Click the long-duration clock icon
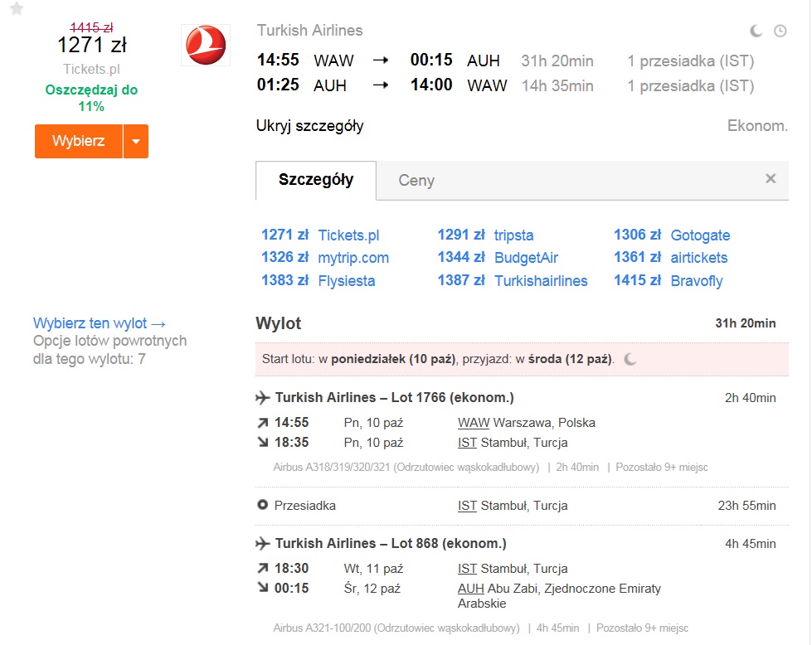Image resolution: width=812 pixels, height=645 pixels. tap(780, 31)
